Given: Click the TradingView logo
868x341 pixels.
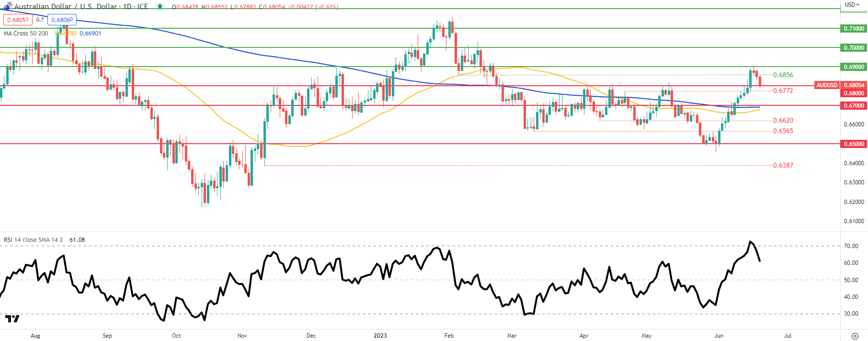Looking at the screenshot, I should 12,318.
